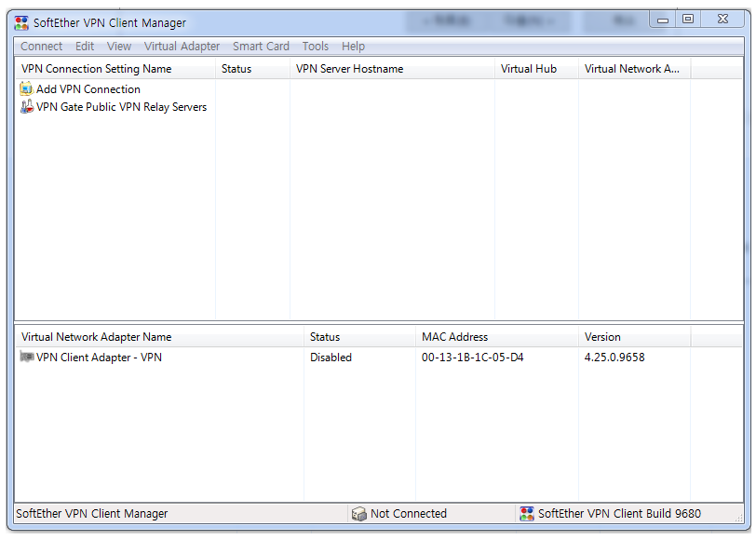The height and width of the screenshot is (540, 756).
Task: Click Not Connected text in status bar
Action: tap(409, 514)
